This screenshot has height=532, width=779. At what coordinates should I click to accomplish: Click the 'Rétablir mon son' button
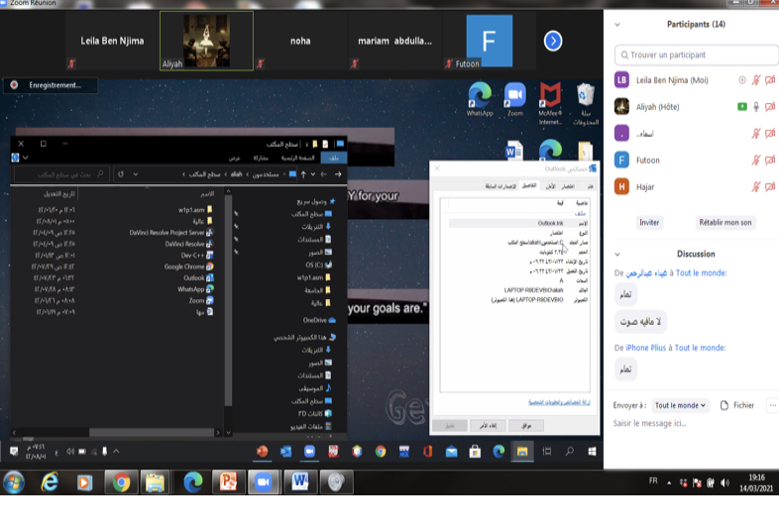724,223
